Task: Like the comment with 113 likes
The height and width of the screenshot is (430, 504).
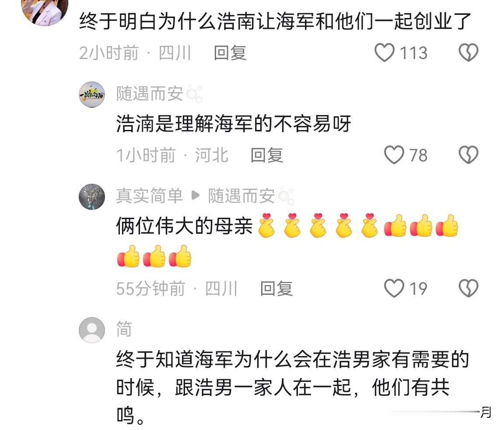Action: (x=385, y=52)
